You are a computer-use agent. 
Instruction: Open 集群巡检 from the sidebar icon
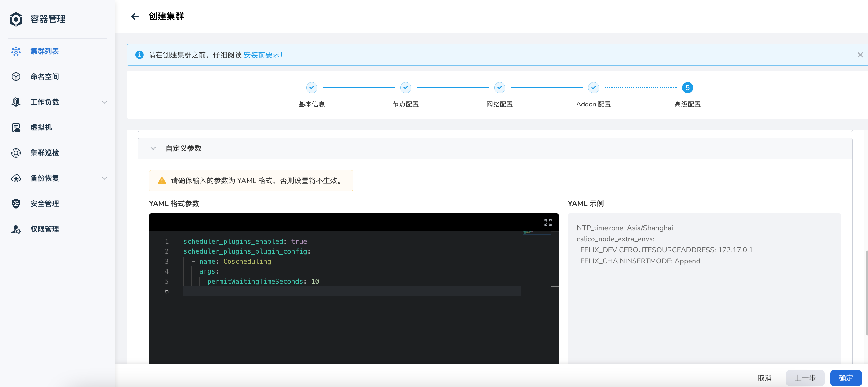pos(15,152)
